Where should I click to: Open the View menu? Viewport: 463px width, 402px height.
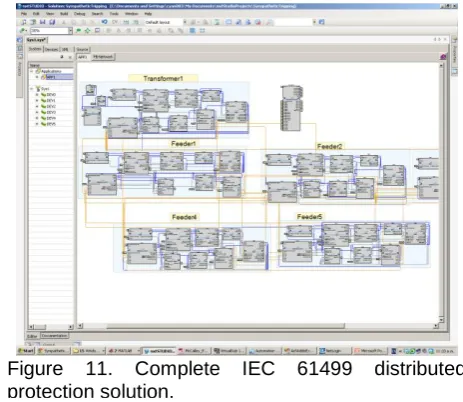click(x=50, y=14)
